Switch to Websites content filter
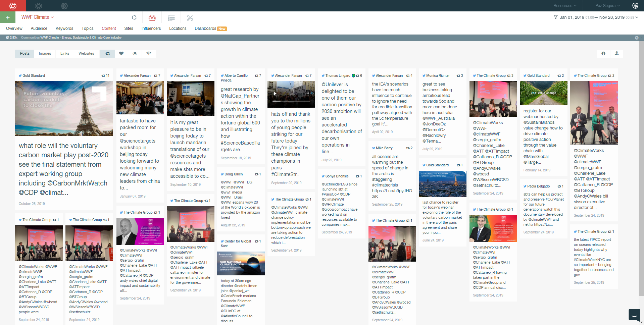Image resolution: width=644 pixels, height=325 pixels. pos(86,54)
